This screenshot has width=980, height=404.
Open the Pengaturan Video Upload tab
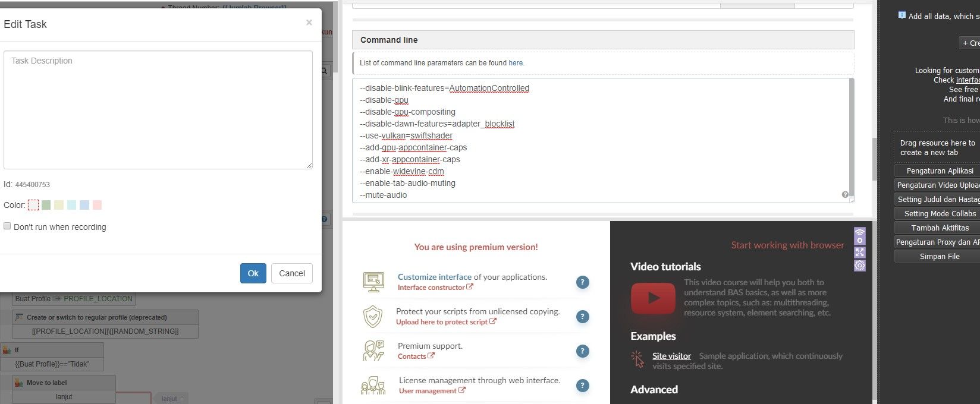click(x=937, y=185)
